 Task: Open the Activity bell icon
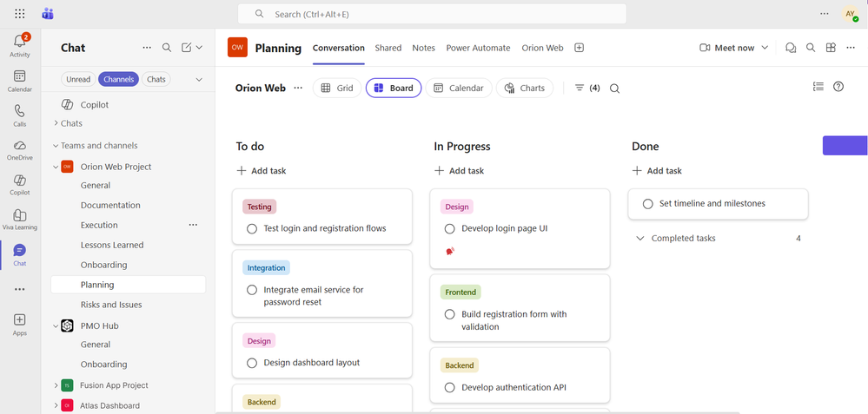20,41
